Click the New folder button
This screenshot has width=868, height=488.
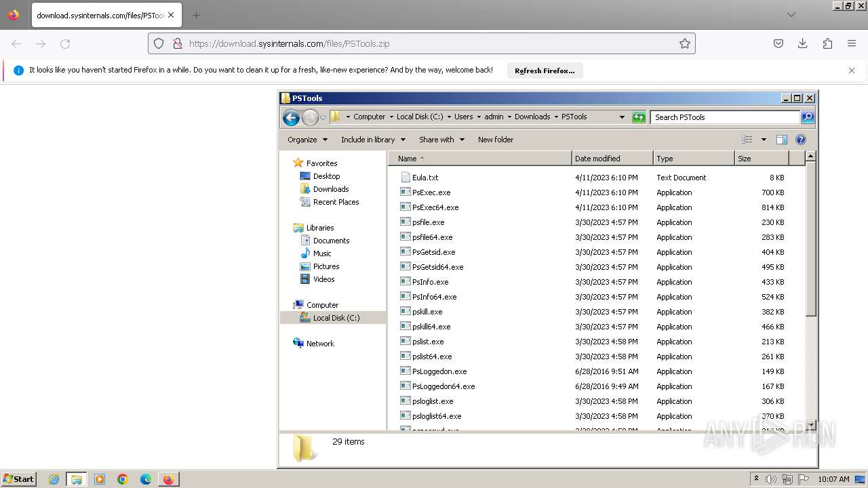[496, 140]
